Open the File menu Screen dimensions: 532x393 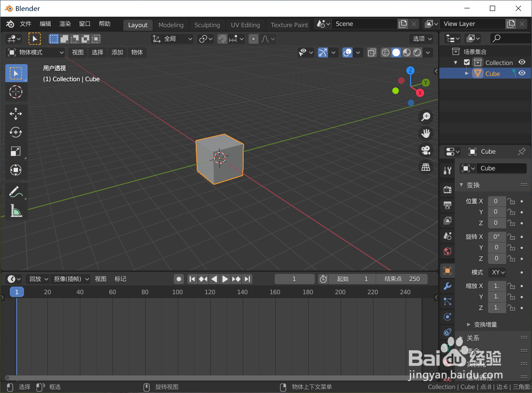[26, 24]
